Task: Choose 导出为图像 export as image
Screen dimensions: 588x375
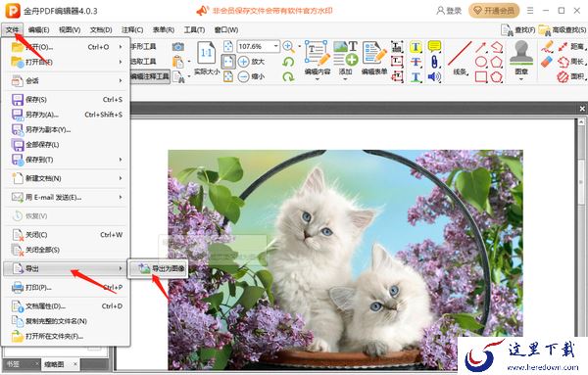Action: (158, 268)
